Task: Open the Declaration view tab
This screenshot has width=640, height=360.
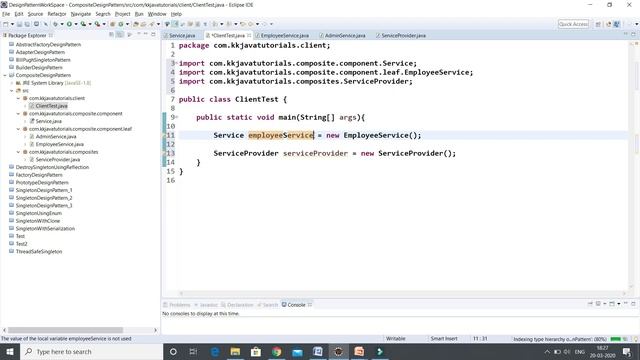Action: pyautogui.click(x=237, y=305)
